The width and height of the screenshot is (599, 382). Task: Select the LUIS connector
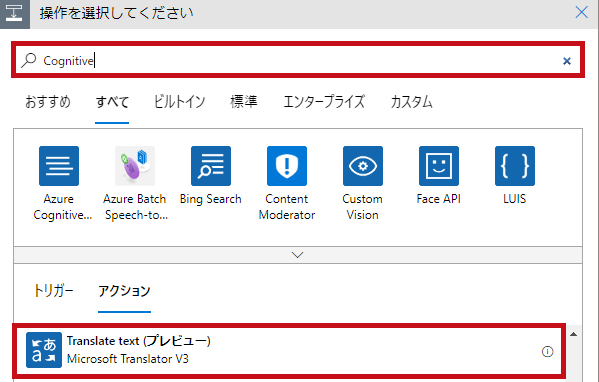click(x=515, y=166)
